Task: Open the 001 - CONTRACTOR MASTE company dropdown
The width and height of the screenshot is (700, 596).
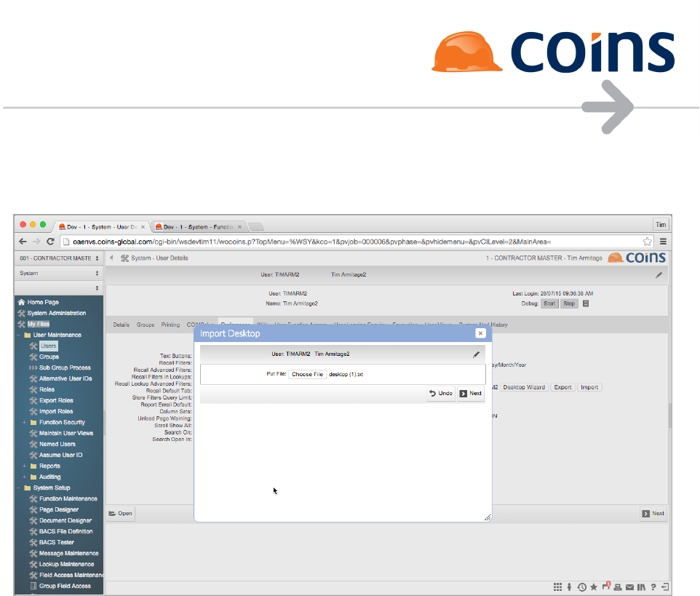Action: [59, 258]
